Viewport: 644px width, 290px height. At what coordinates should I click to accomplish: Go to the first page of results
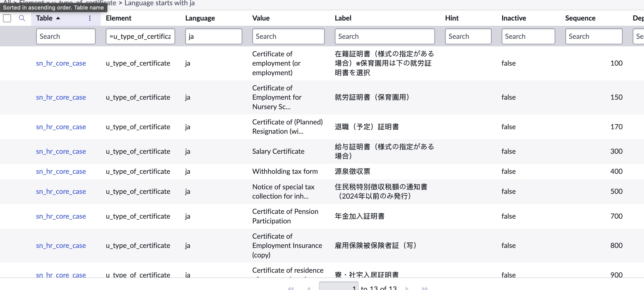(x=291, y=288)
